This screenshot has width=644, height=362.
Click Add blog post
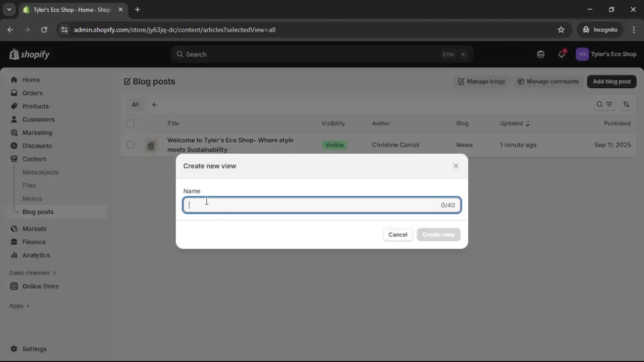(612, 81)
